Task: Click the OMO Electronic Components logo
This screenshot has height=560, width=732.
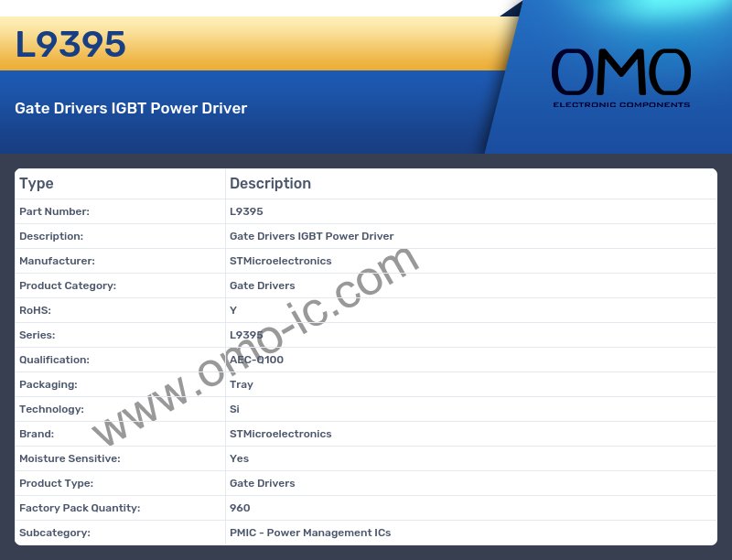Action: pyautogui.click(x=620, y=78)
